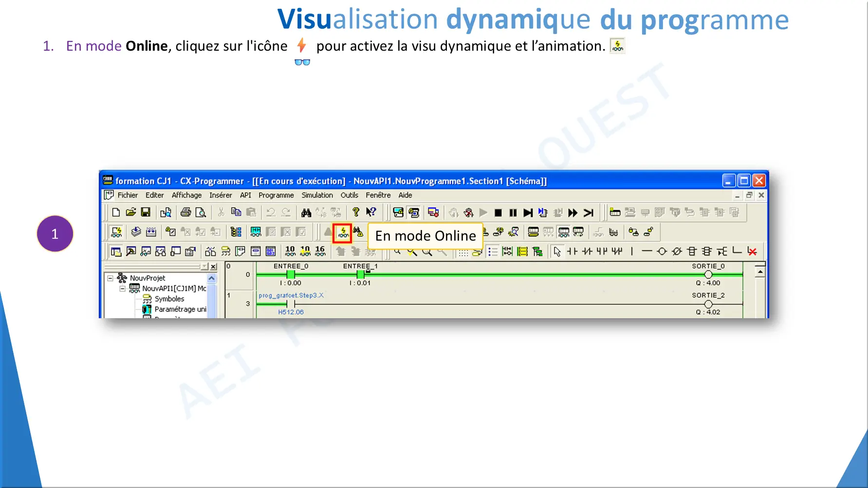Select the New Closed Contact tool
The width and height of the screenshot is (868, 488).
(587, 252)
